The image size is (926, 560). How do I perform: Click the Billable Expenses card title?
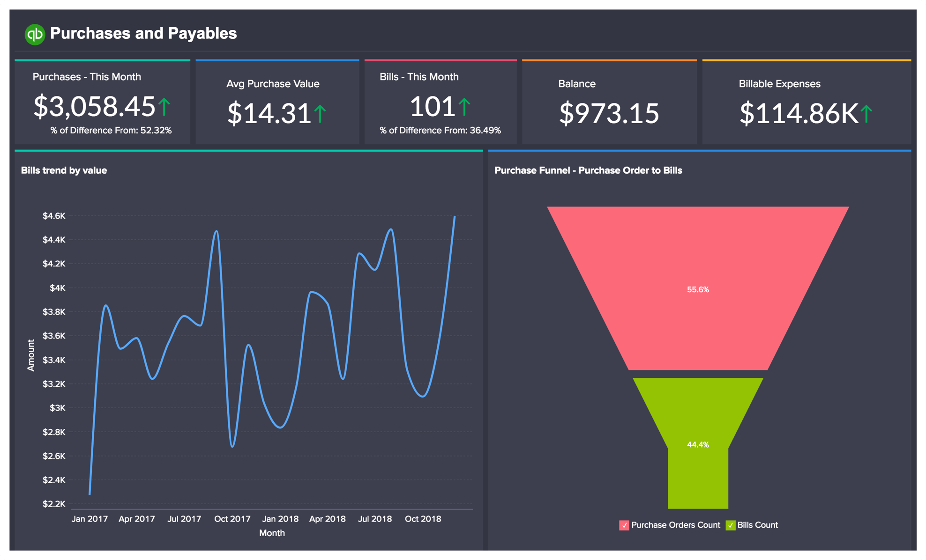coord(779,84)
